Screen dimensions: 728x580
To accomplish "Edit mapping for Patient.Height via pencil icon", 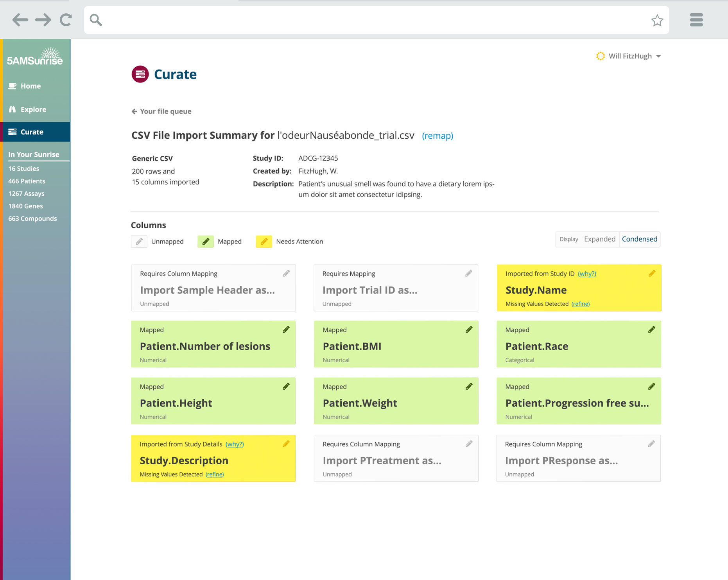I will 286,387.
